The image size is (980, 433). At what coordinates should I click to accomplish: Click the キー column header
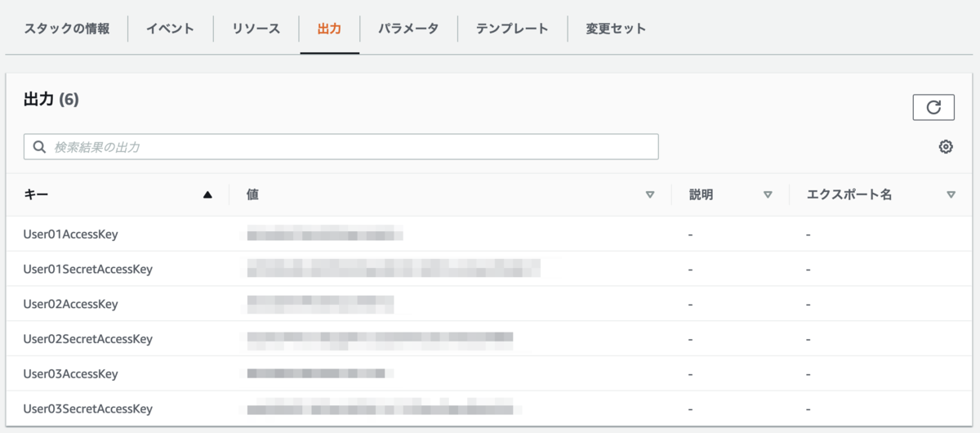[37, 194]
